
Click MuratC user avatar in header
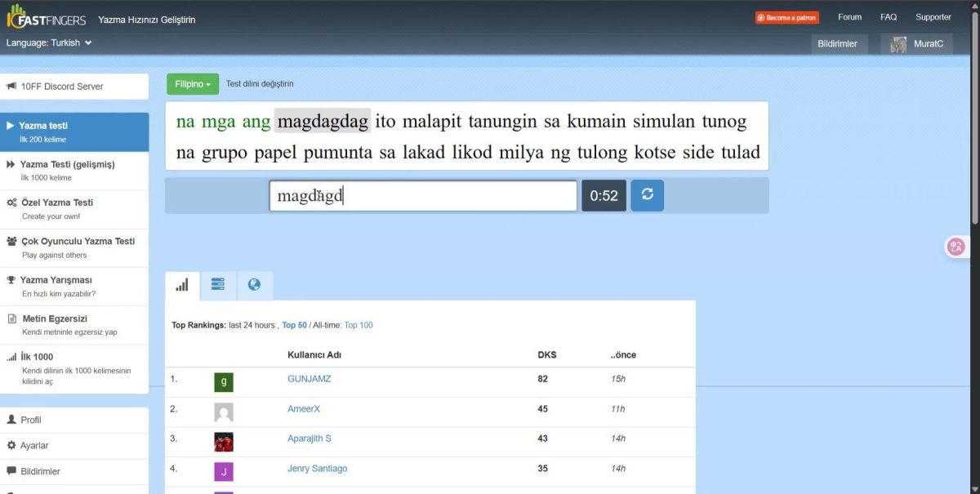[898, 44]
